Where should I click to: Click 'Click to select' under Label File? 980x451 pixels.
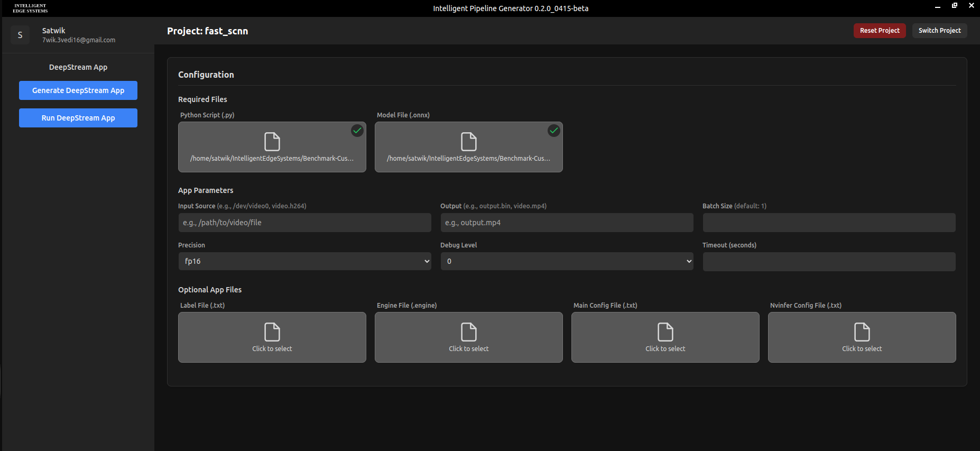click(x=272, y=349)
